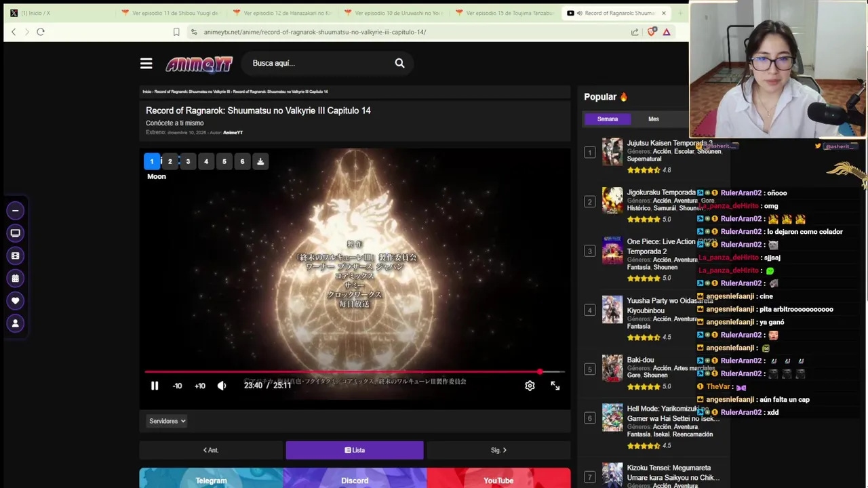Go to next episode with 'Sig.'
The image size is (868, 488).
[498, 450]
